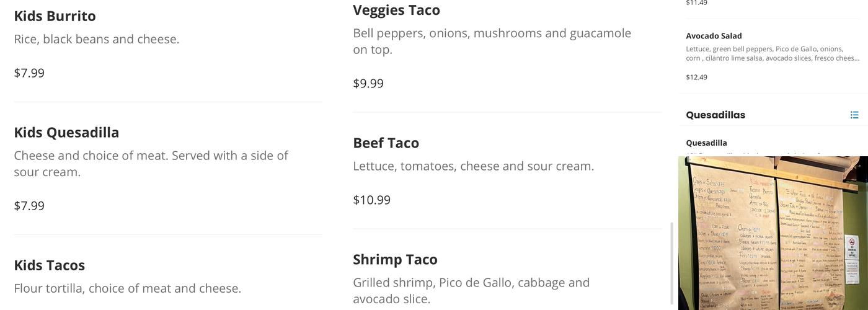
Task: Click the Kids Quesadilla description text
Action: (151, 164)
